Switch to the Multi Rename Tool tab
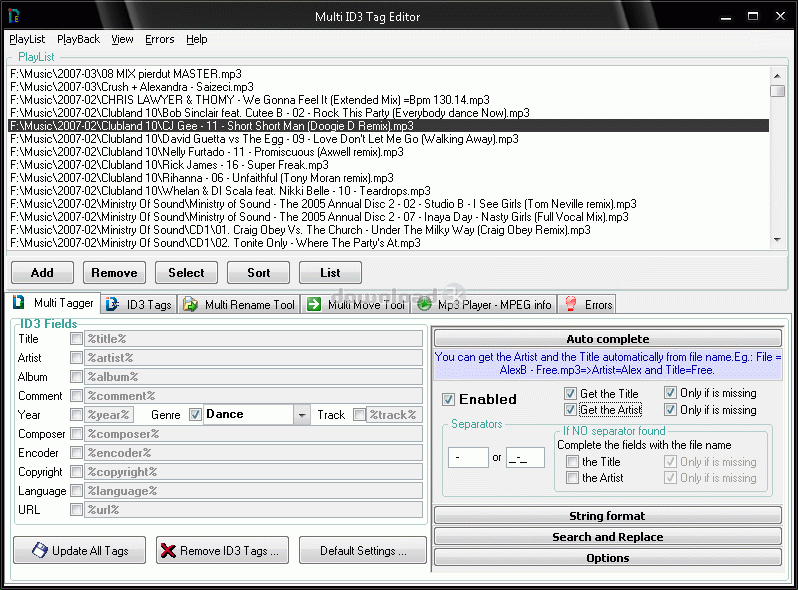Image resolution: width=798 pixels, height=590 pixels. [x=239, y=304]
